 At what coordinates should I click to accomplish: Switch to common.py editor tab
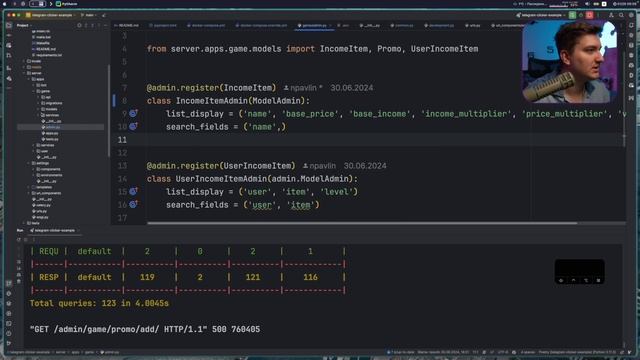tap(402, 25)
